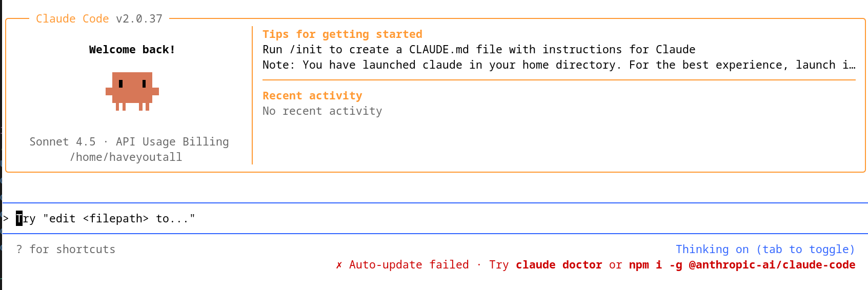
Task: Click the API Usage Billing label
Action: [x=172, y=142]
